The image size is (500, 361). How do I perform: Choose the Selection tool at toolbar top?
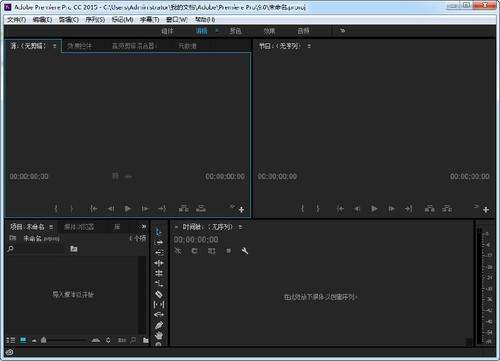coord(159,232)
